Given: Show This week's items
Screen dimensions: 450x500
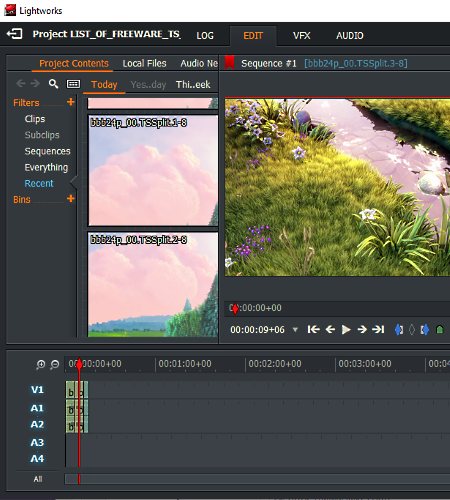Looking at the screenshot, I should coord(193,84).
